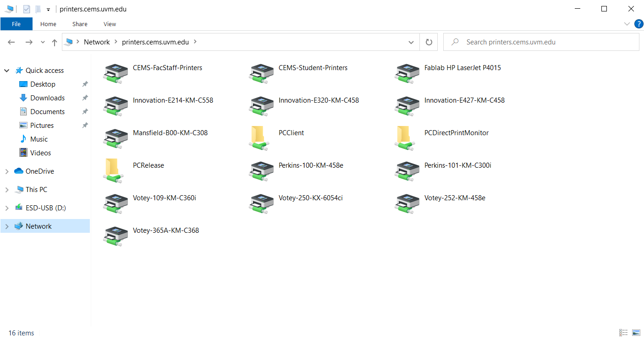Open the View ribbon tab
Screen dimensions: 644x340
[x=110, y=24]
